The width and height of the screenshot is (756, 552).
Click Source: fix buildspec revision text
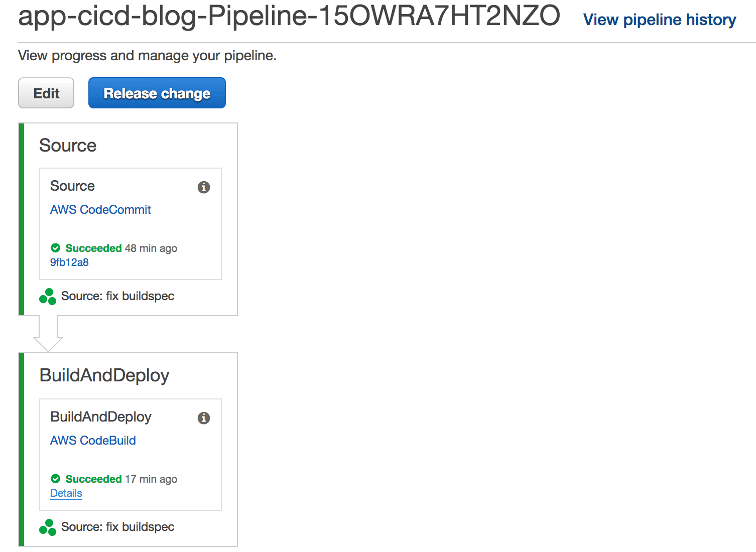[117, 296]
